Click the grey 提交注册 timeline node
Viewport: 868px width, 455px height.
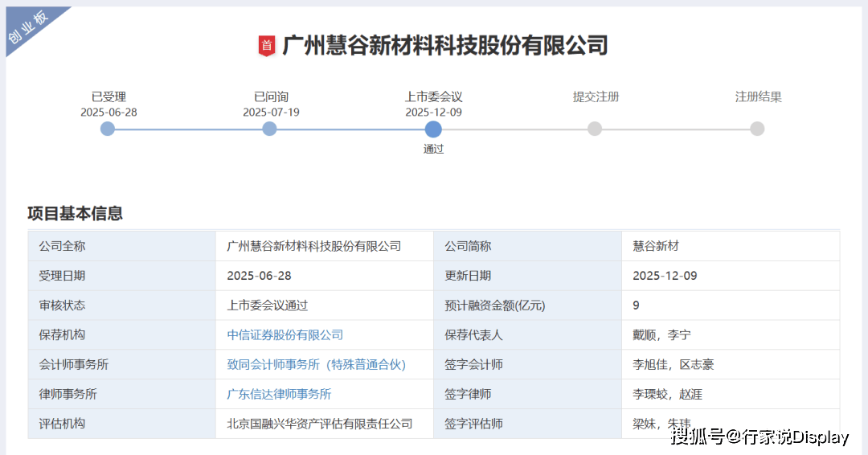(x=595, y=129)
